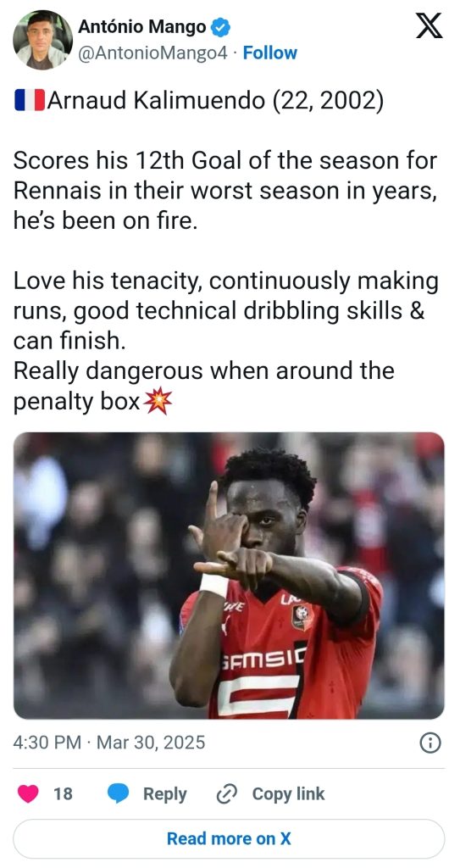Select the Copy link text
The width and height of the screenshot is (460, 868).
(x=288, y=793)
